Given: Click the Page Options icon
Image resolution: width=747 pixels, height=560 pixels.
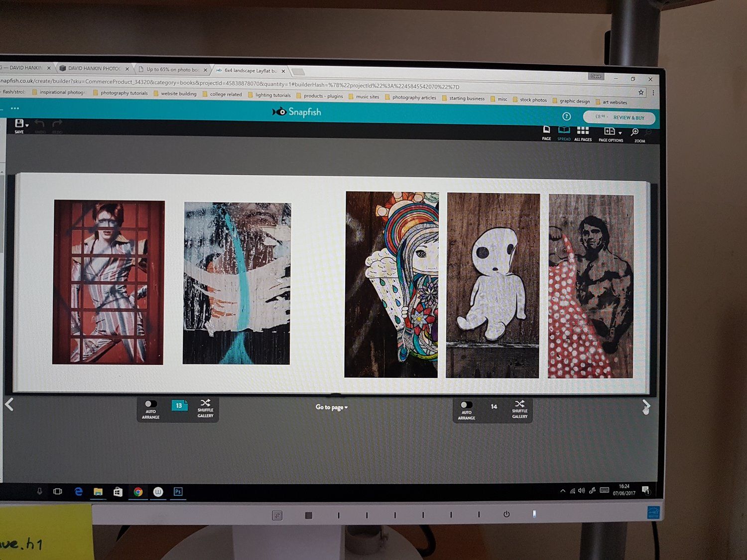Looking at the screenshot, I should [610, 131].
